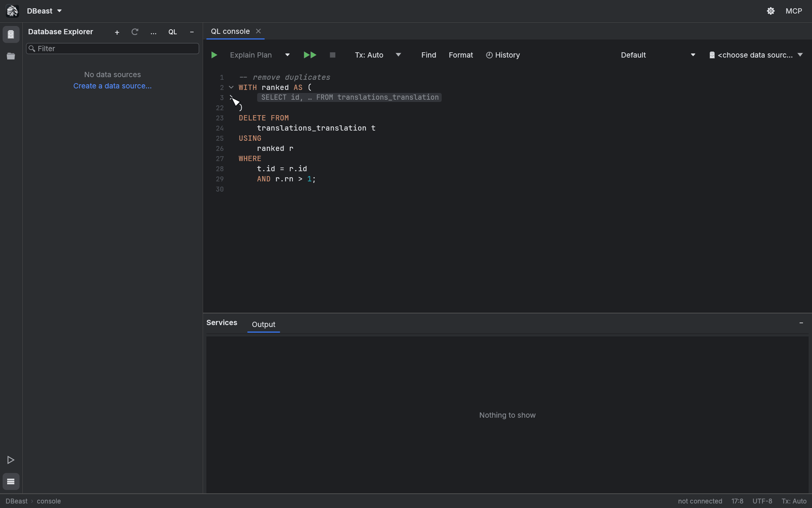Screen dimensions: 812x508
Task: Toggle the Services sidebar icon
Action: [x=11, y=481]
